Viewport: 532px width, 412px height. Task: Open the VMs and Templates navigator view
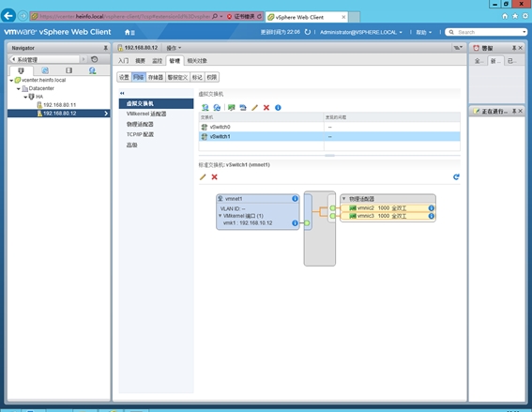pos(45,70)
